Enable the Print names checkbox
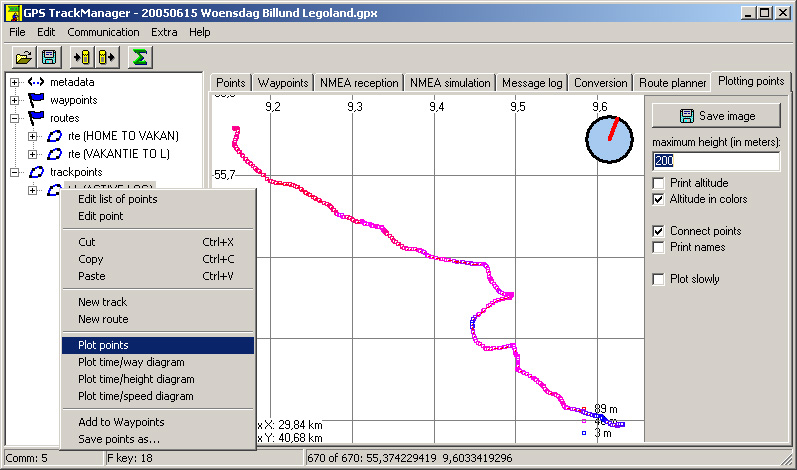797x470 pixels. click(x=658, y=247)
